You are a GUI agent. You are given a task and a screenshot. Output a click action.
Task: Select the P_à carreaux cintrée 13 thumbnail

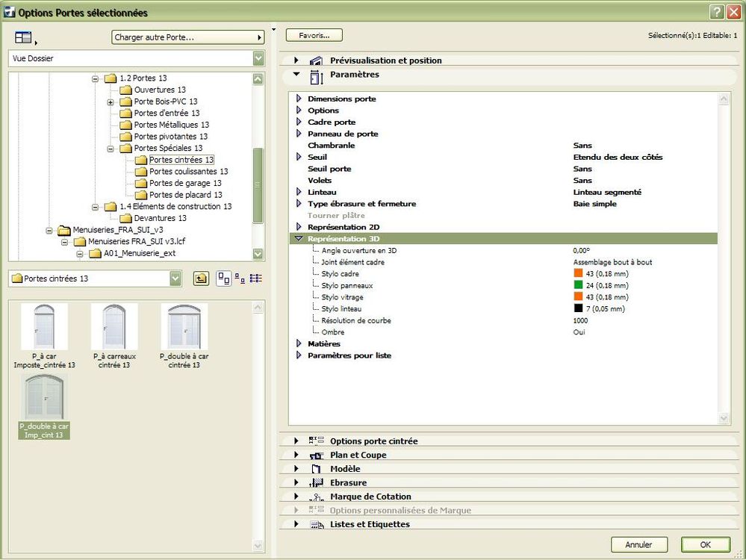click(x=114, y=327)
